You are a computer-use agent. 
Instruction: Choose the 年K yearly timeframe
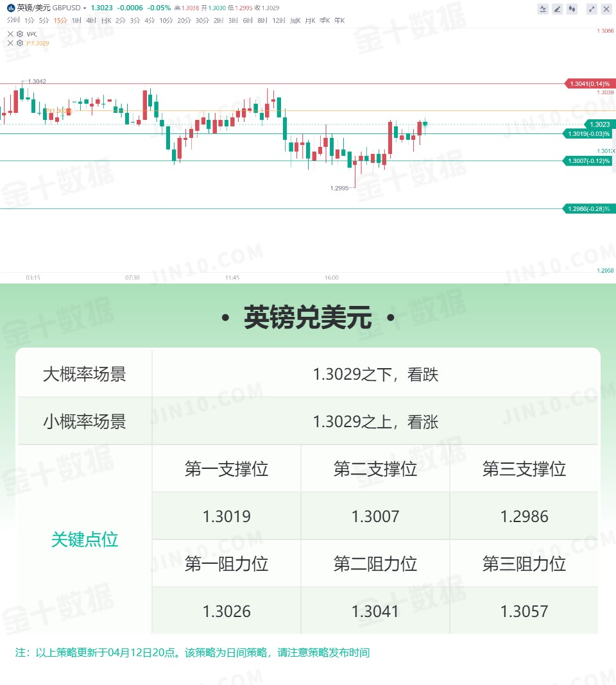(339, 21)
